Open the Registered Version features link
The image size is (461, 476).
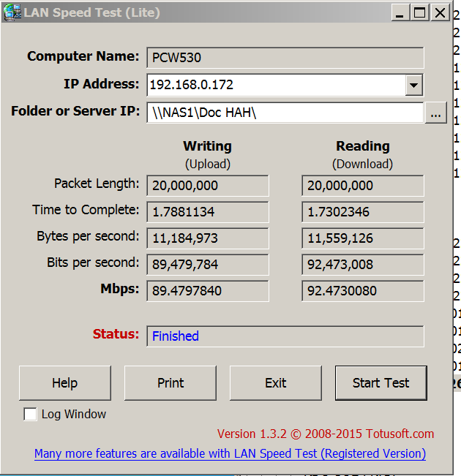click(230, 453)
